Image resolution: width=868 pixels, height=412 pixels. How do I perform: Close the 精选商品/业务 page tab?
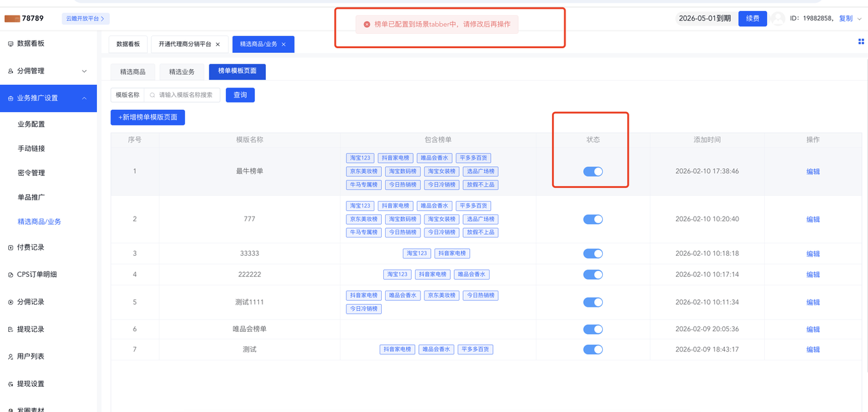coord(283,45)
